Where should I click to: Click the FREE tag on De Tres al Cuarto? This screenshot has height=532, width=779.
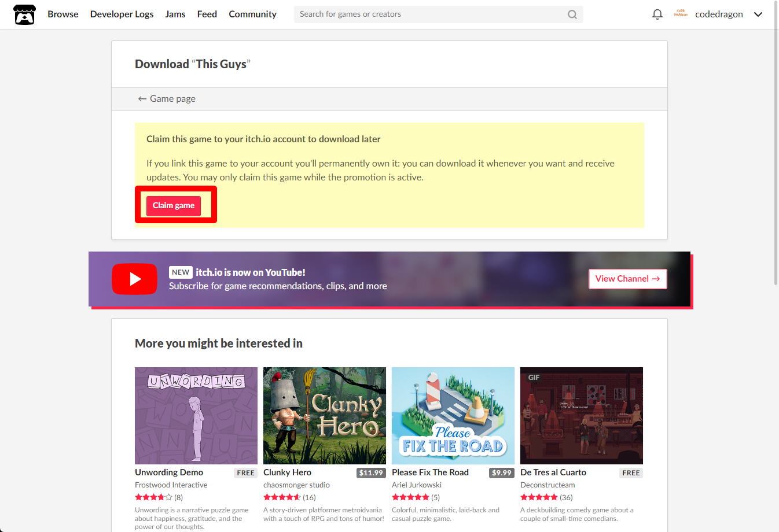(x=631, y=473)
